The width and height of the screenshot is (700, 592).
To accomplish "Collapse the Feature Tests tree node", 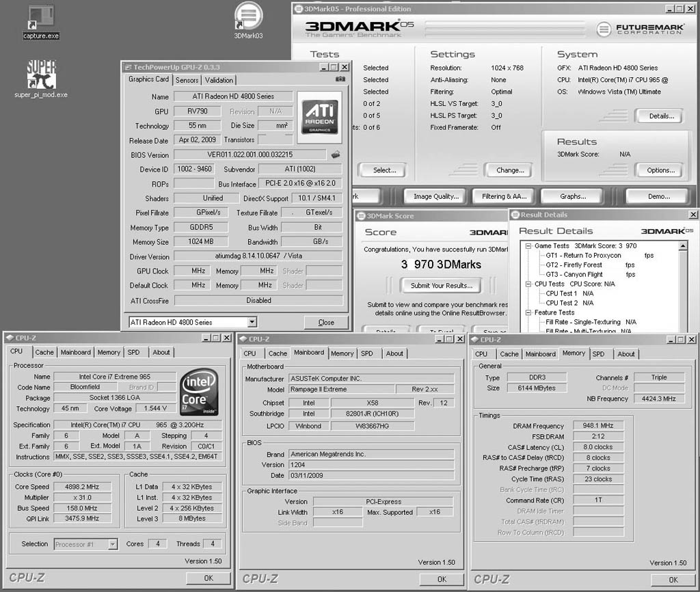I will click(x=528, y=312).
